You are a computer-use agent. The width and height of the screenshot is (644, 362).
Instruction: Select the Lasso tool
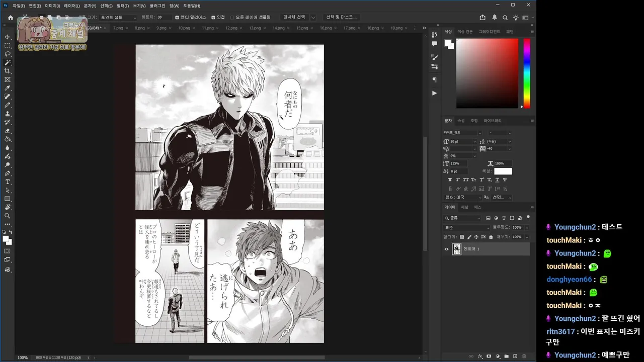[x=8, y=54]
